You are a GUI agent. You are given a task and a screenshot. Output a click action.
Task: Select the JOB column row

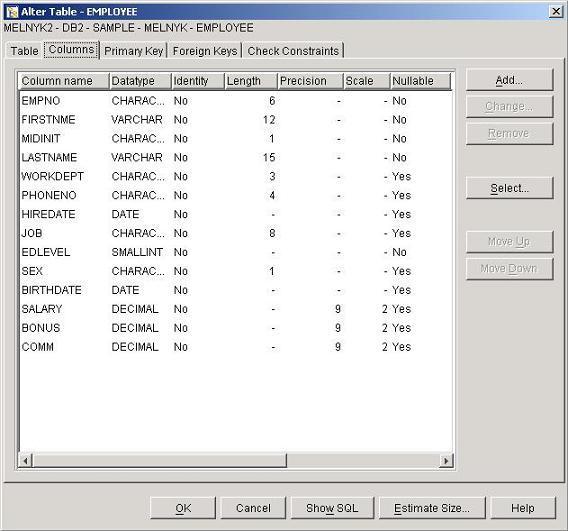click(x=235, y=233)
